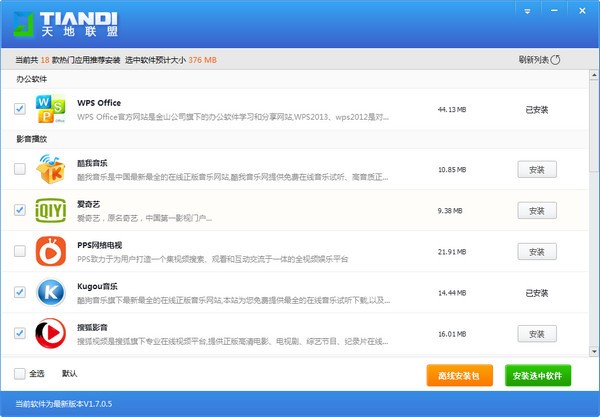Click the 默认 default selection link

click(69, 373)
